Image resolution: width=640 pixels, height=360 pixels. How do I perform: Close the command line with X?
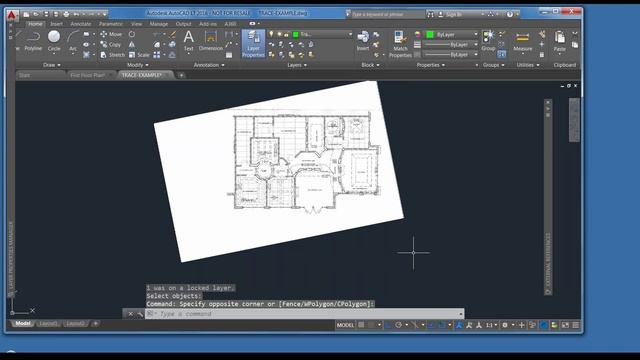[130, 314]
